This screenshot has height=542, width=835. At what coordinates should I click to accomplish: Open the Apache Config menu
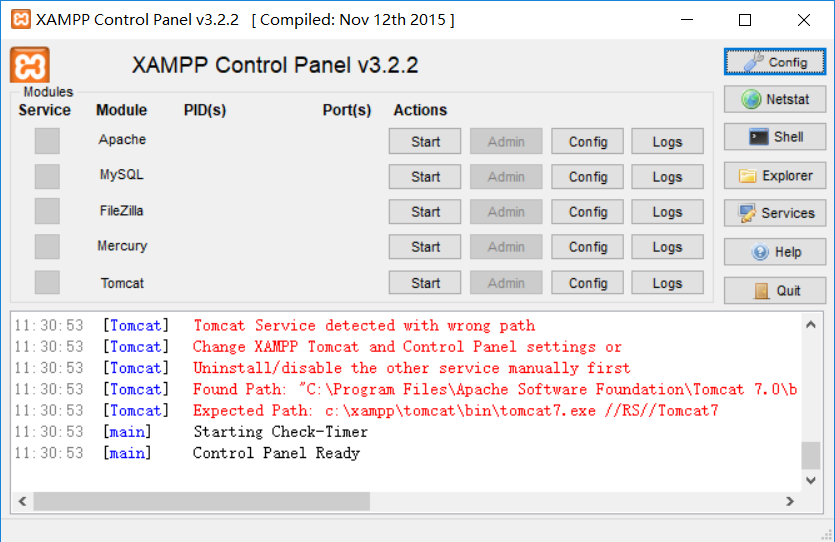(x=587, y=141)
